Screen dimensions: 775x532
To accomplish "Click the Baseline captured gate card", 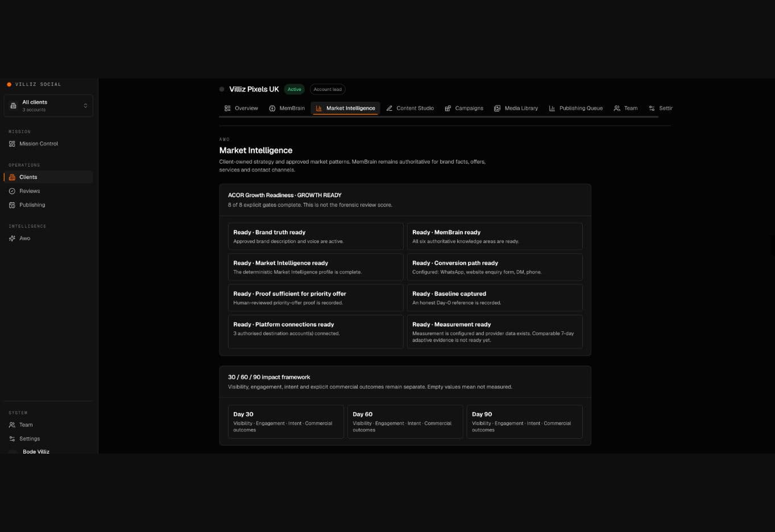I will pyautogui.click(x=495, y=298).
